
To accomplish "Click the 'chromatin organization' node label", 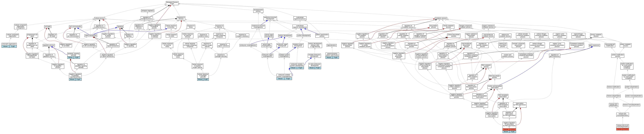I will pyautogui.click(x=9, y=44).
